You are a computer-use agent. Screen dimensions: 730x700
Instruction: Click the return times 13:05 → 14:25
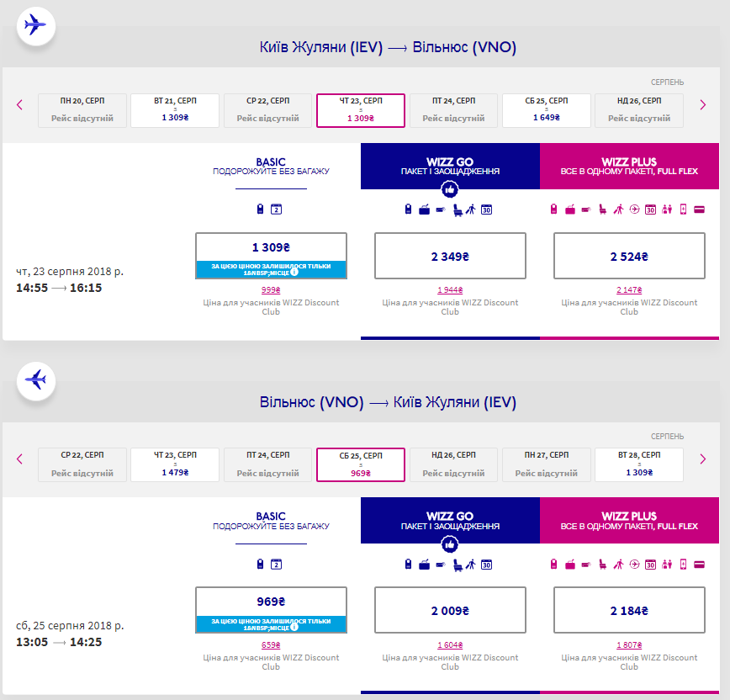tap(59, 642)
